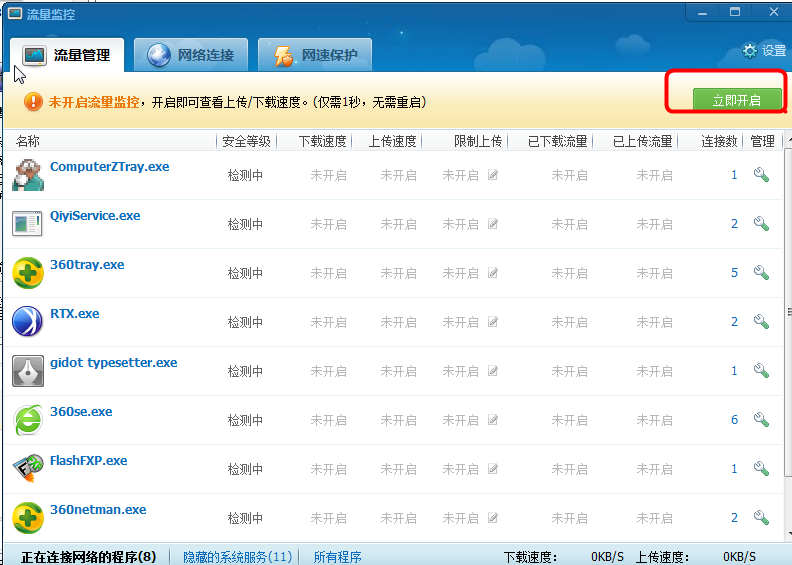Switch to 网络连接 tab

191,55
